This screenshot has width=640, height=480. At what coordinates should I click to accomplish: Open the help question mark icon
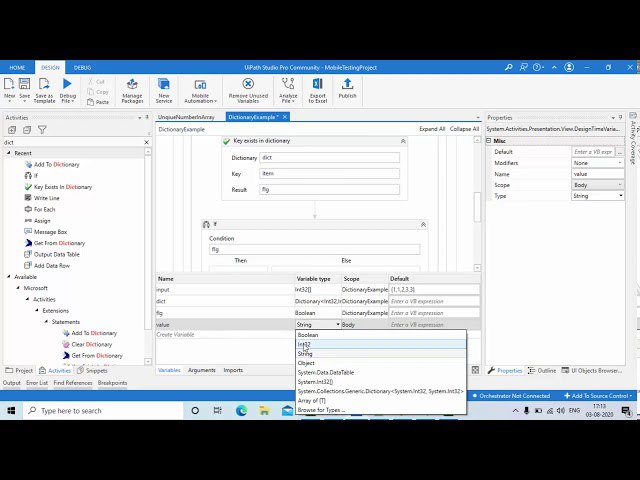tap(537, 67)
